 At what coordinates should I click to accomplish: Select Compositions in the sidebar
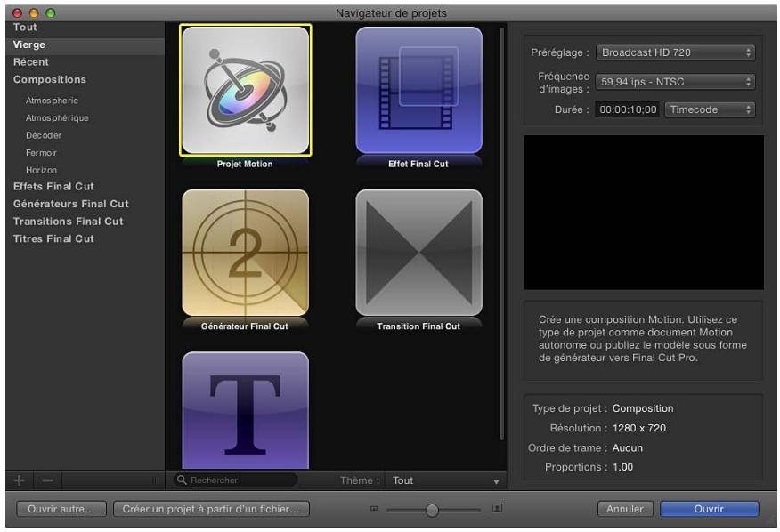85,79
